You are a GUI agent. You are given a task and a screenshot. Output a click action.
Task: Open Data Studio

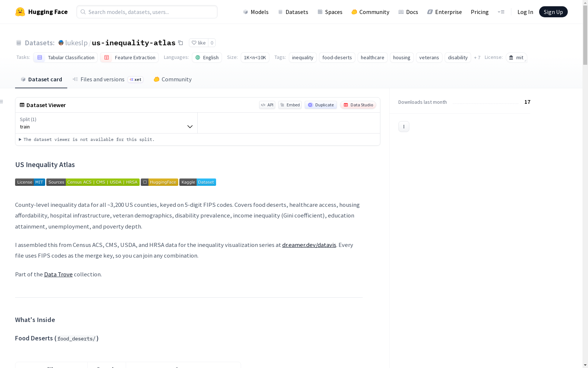click(358, 105)
